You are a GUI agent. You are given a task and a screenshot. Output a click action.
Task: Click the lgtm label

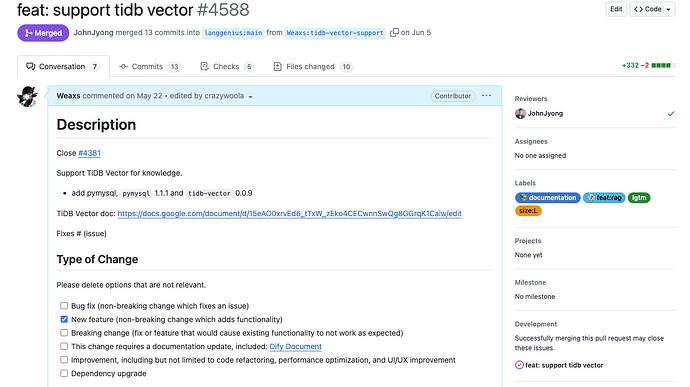639,198
